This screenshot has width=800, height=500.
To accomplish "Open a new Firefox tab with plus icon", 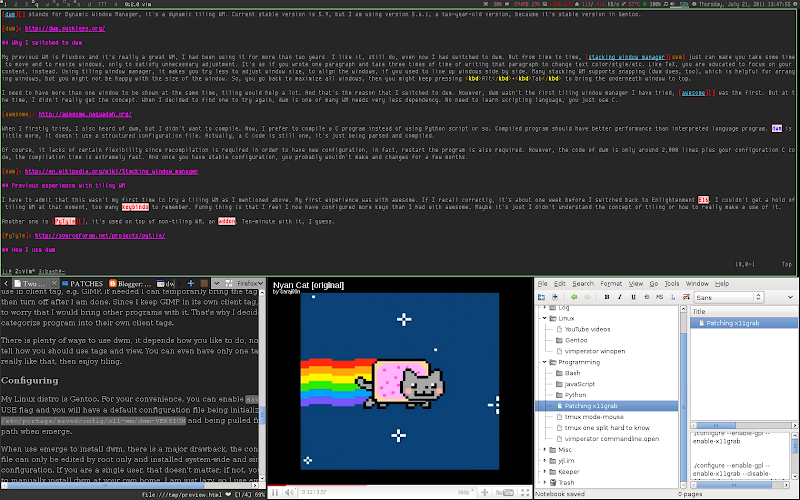I will tap(191, 283).
